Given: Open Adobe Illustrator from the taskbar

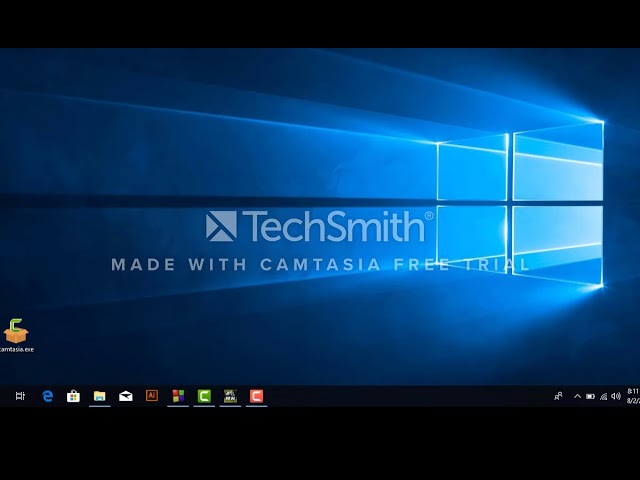Looking at the screenshot, I should coord(151,396).
